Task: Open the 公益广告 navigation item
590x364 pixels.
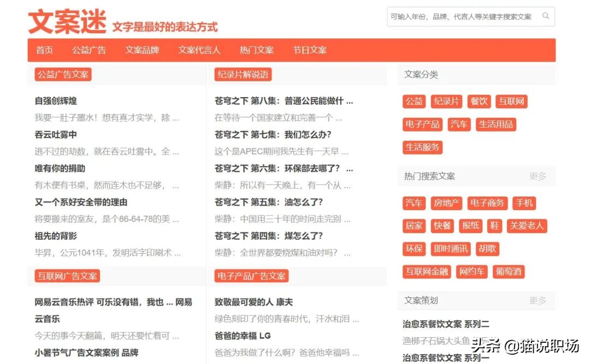Action: (x=88, y=50)
